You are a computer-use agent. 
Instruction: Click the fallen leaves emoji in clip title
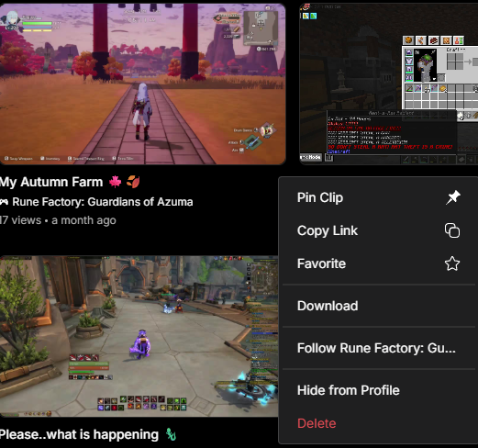coord(133,182)
